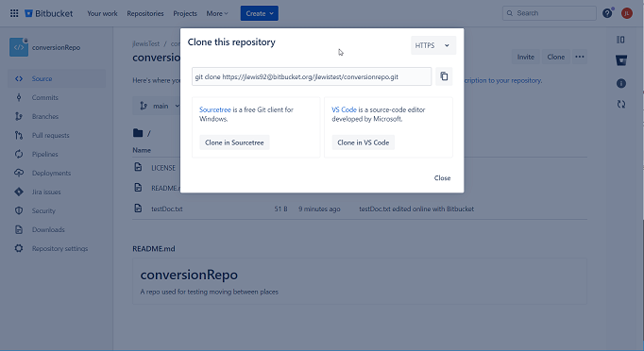Click commit message testDoc.txt edited online
Viewport: 644px width, 351px height.
pyautogui.click(x=416, y=209)
